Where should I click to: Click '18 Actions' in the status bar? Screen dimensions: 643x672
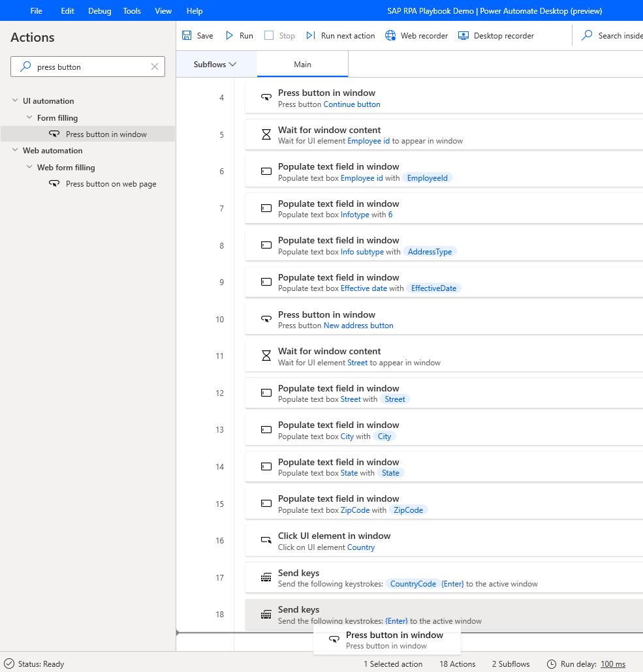[x=457, y=664]
